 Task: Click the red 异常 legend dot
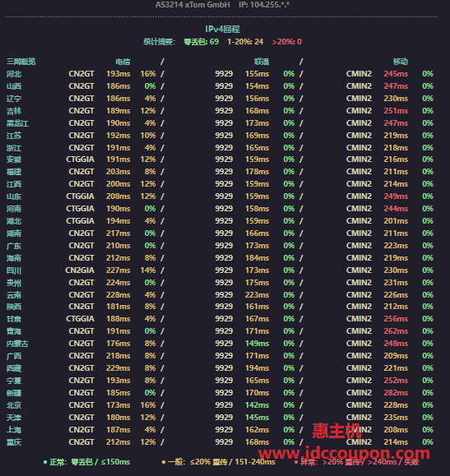[296, 462]
